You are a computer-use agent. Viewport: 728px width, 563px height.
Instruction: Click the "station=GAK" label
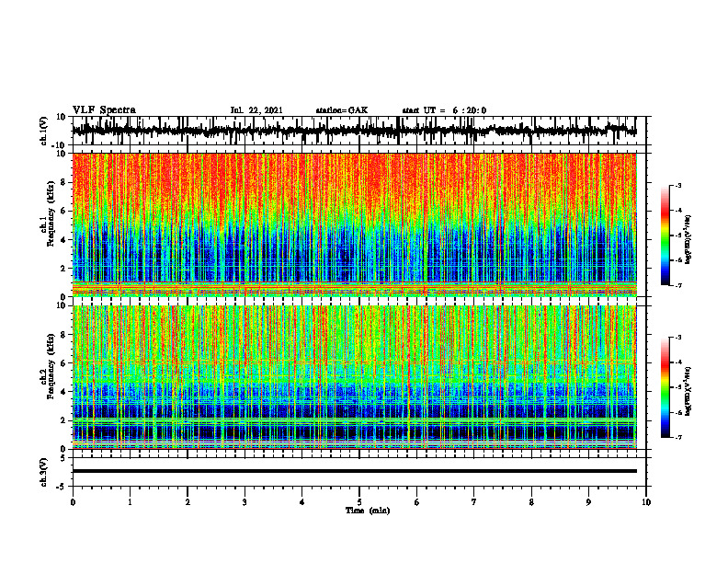(342, 110)
